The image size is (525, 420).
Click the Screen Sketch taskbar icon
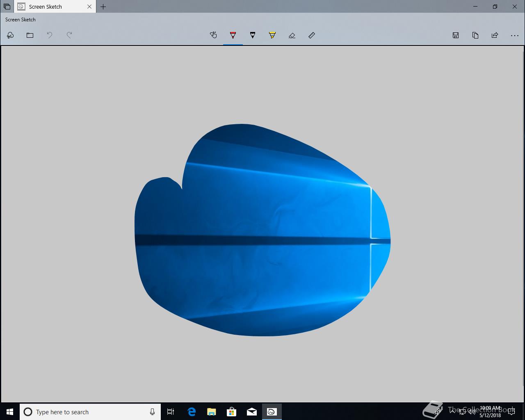pos(272,412)
